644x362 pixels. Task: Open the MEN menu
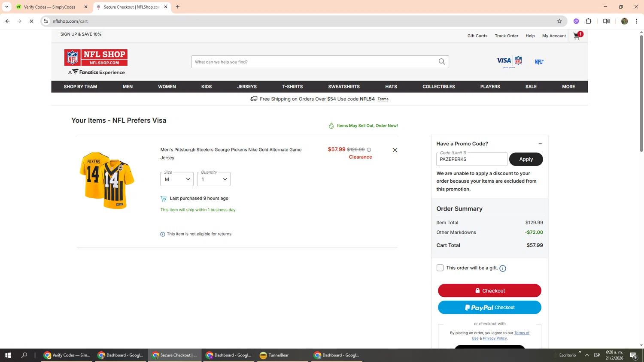pos(128,87)
